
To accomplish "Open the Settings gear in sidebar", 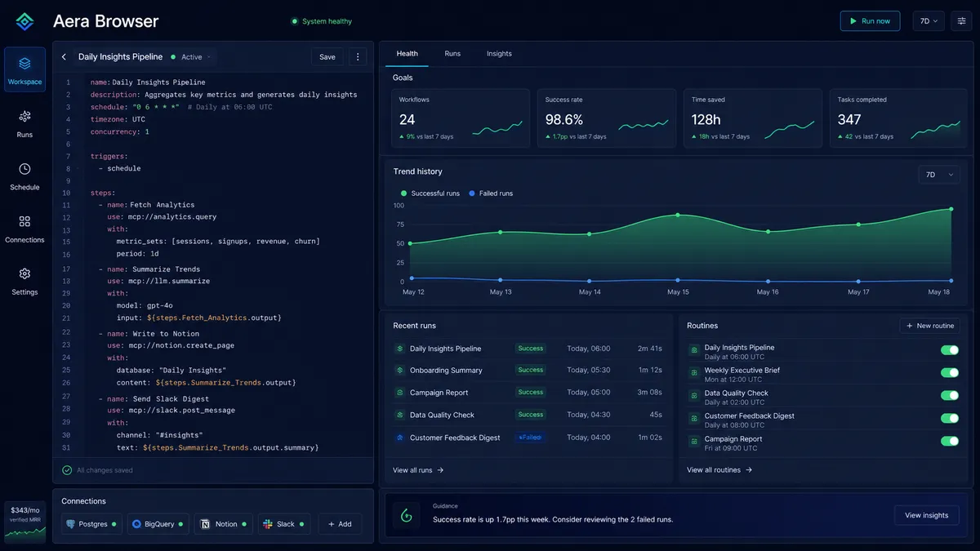I will [24, 273].
